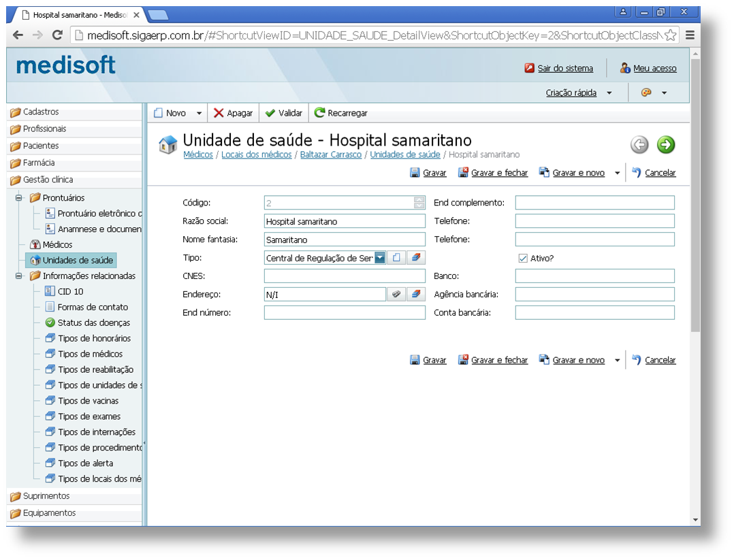Collapse the Informações relacionadas tree node
Image resolution: width=734 pixels, height=560 pixels.
[19, 276]
